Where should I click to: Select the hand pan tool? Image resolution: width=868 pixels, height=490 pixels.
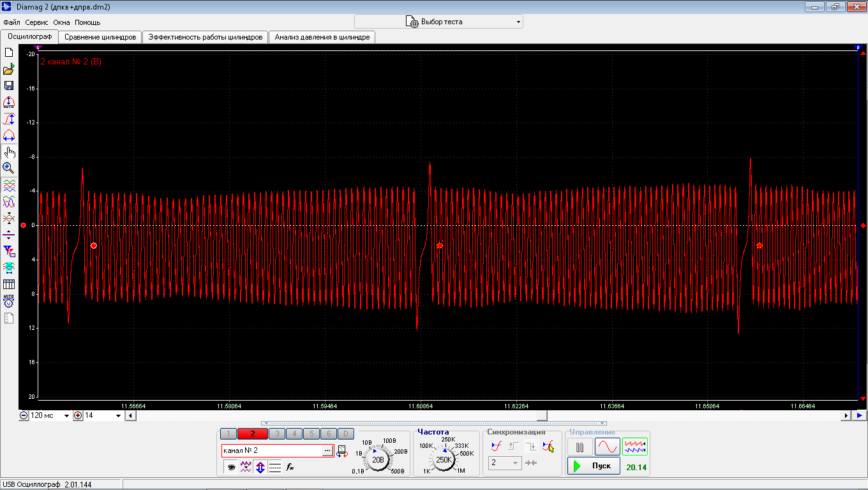click(9, 152)
